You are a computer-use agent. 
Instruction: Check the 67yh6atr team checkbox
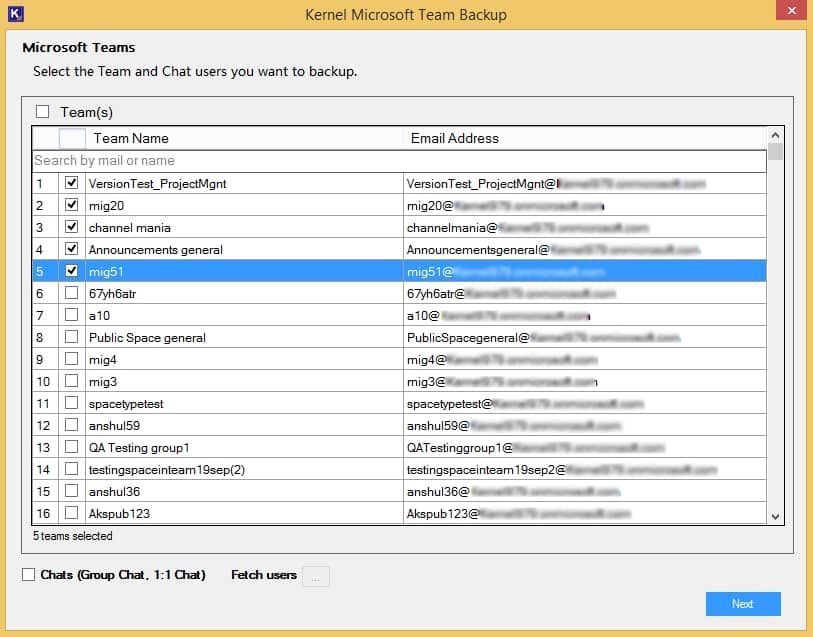click(72, 293)
